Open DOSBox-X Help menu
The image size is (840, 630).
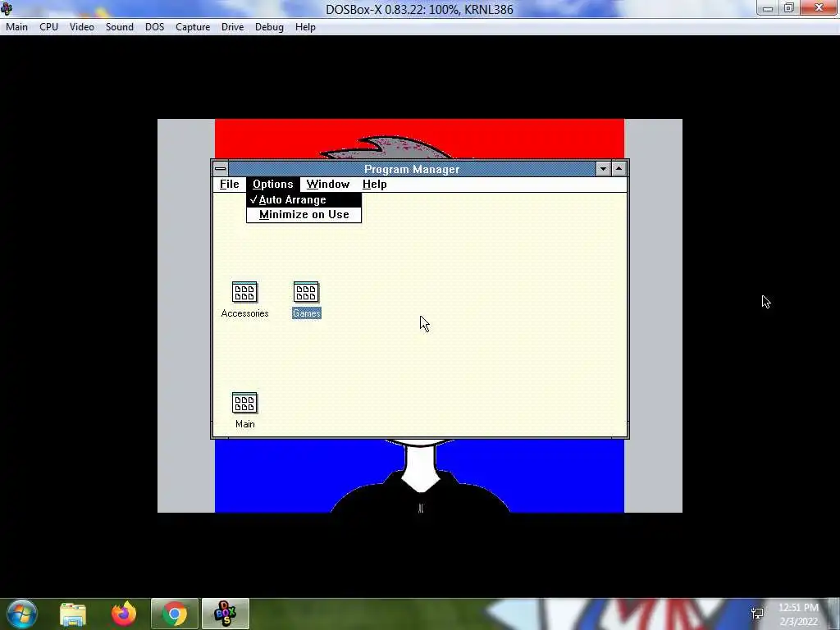(x=305, y=27)
